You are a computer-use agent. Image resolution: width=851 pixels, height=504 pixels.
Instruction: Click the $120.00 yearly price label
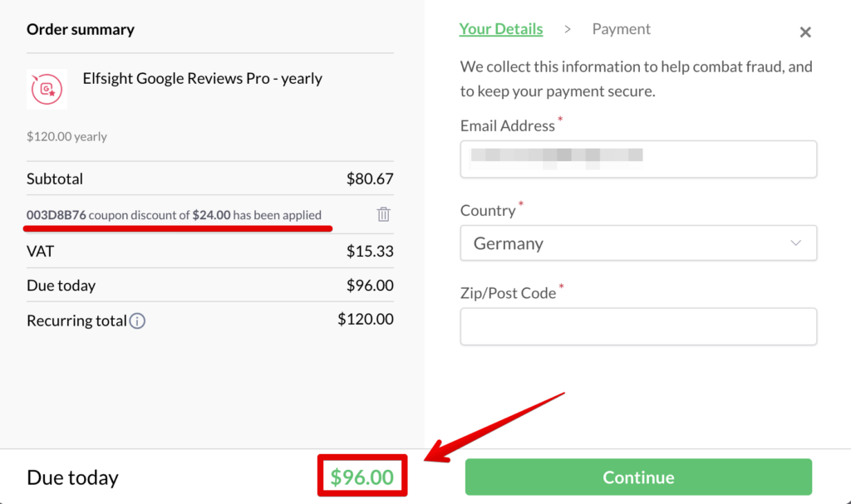66,135
